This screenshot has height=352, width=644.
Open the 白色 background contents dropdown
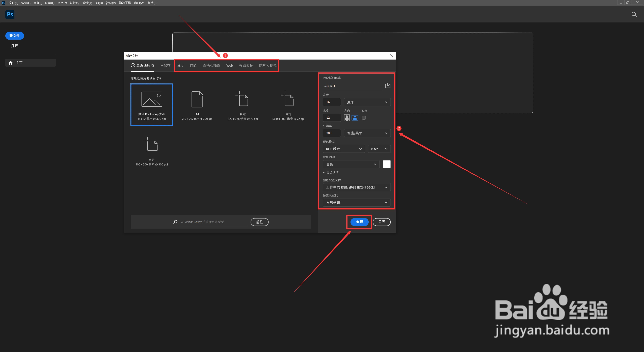click(351, 164)
